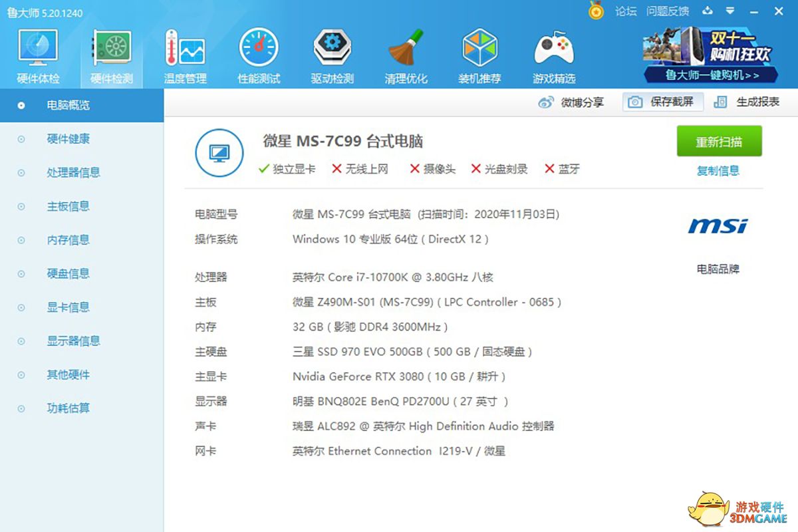Close the 鲁大师 window

[778, 11]
